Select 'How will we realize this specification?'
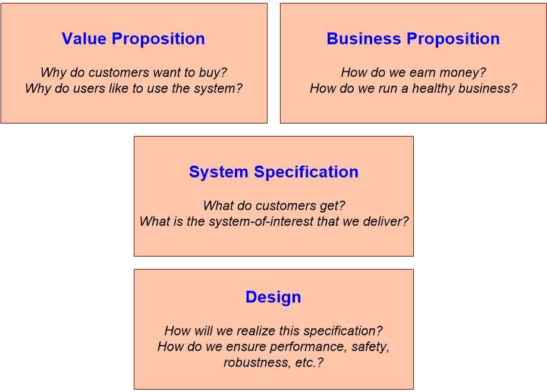The height and width of the screenshot is (392, 547). pos(273,330)
